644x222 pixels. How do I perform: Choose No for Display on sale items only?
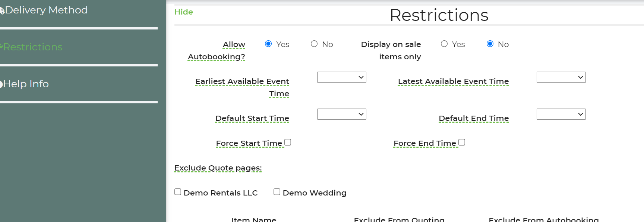pos(490,44)
